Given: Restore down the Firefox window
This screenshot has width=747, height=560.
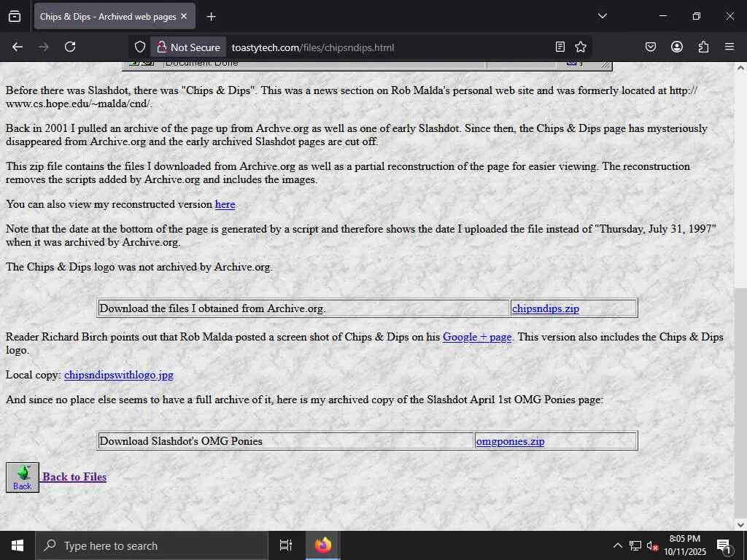Looking at the screenshot, I should [697, 16].
